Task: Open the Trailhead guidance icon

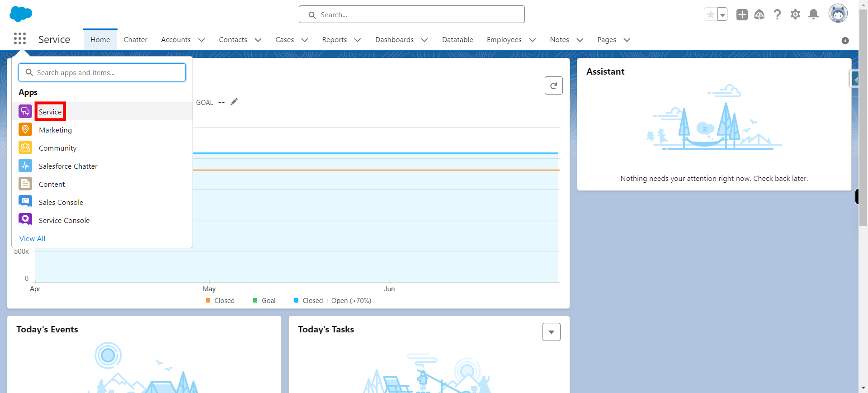Action: (x=759, y=14)
